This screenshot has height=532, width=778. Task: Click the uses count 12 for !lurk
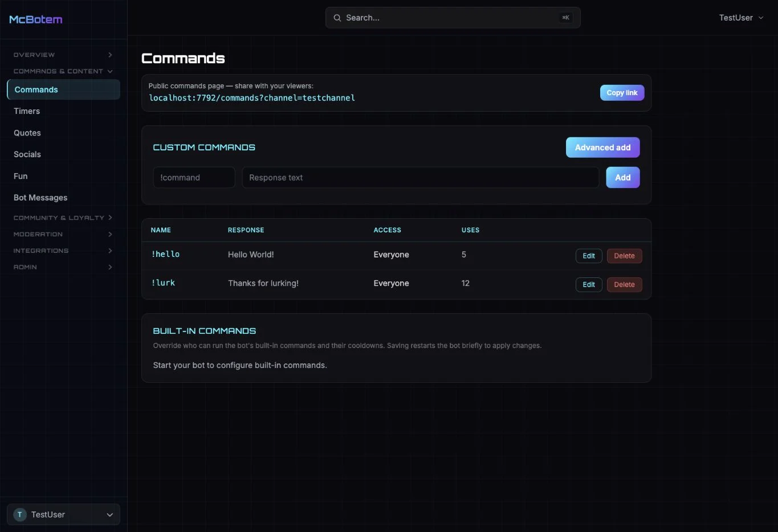tap(466, 283)
